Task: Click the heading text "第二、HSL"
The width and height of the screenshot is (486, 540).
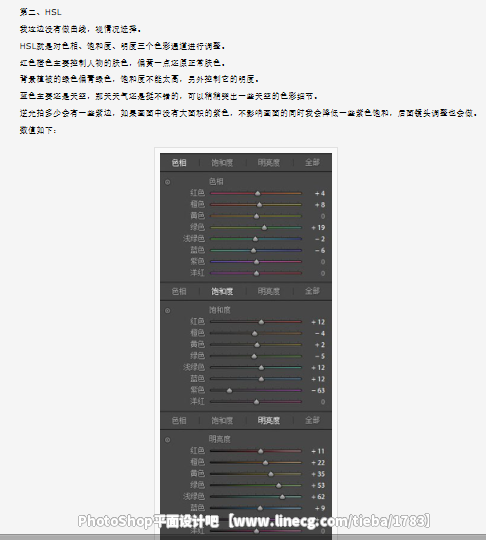Action: [41, 12]
